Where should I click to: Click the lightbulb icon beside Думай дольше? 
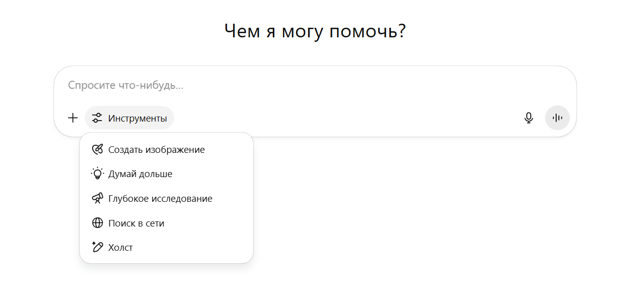pyautogui.click(x=97, y=174)
